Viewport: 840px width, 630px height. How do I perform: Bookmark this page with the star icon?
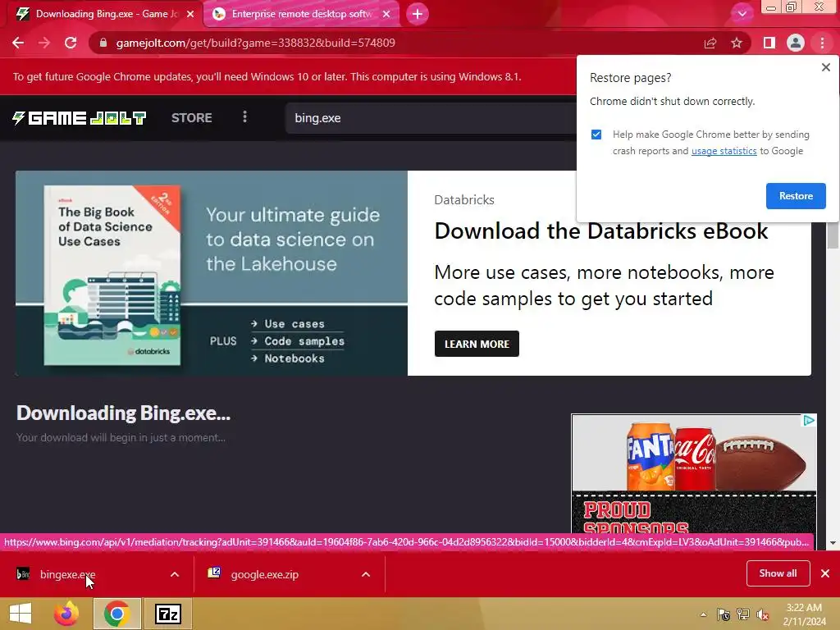coord(737,43)
